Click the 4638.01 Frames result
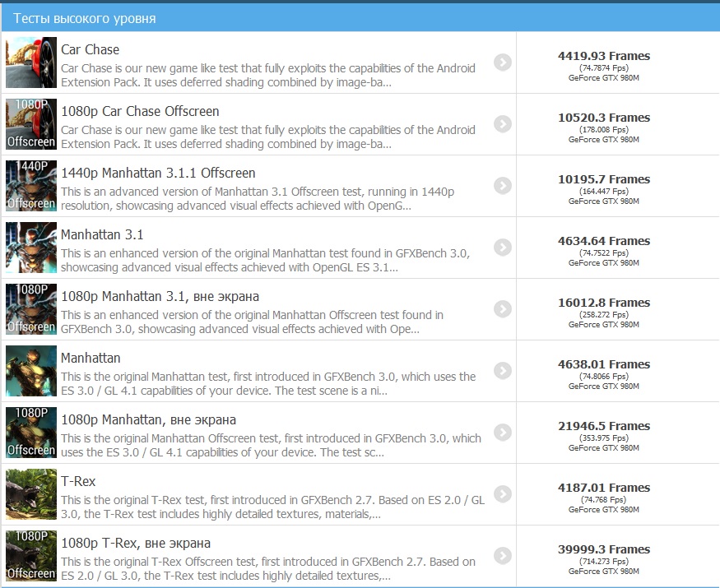The image size is (720, 588). click(604, 364)
